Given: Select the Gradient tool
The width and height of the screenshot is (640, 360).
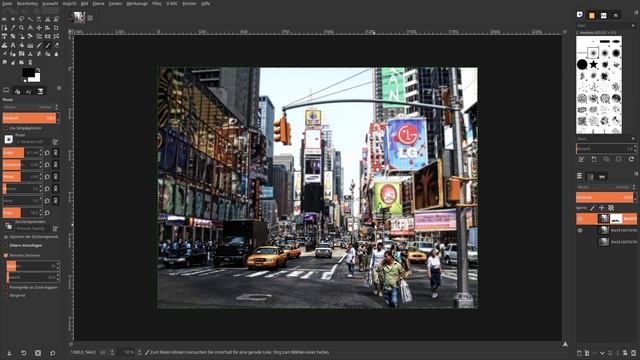Looking at the screenshot, I should [30, 45].
